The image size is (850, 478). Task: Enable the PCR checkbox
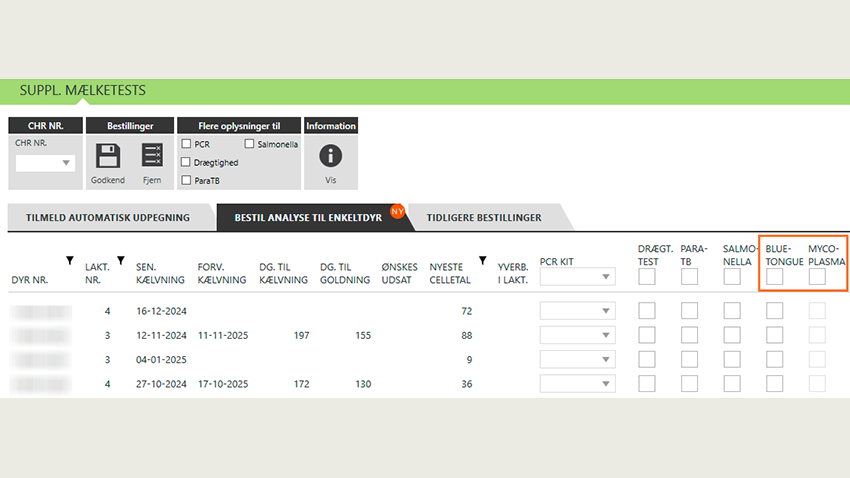pos(187,144)
